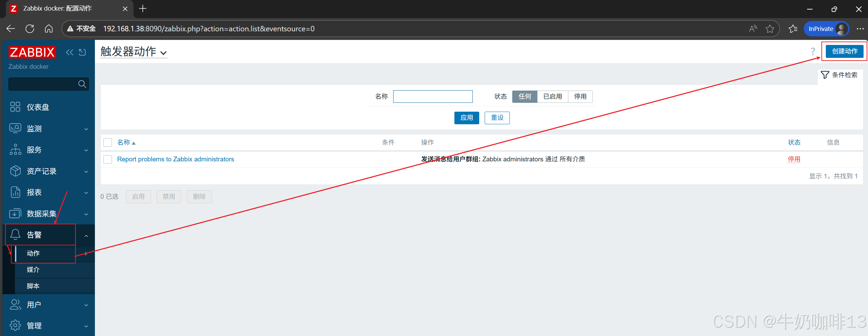
Task: Click the ZABBIX logo
Action: click(x=32, y=52)
